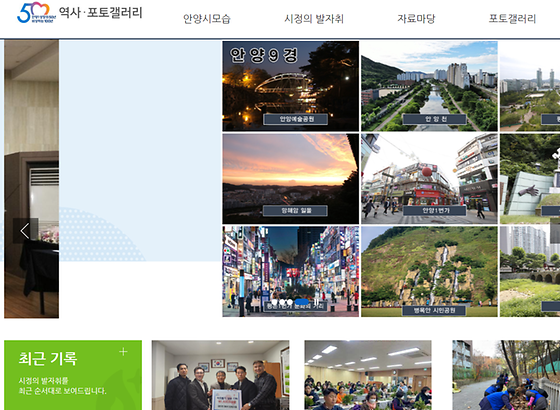
Task: Click the 안양천 label button
Action: pos(435,119)
